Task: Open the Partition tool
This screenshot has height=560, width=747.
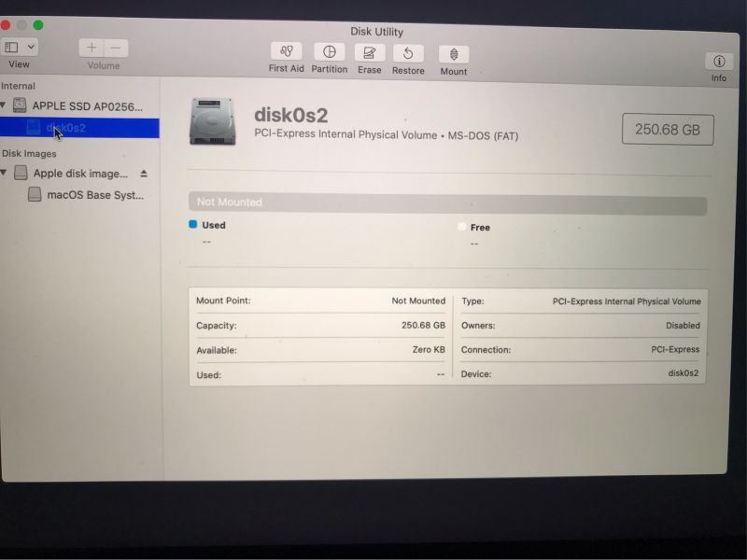Action: click(329, 53)
